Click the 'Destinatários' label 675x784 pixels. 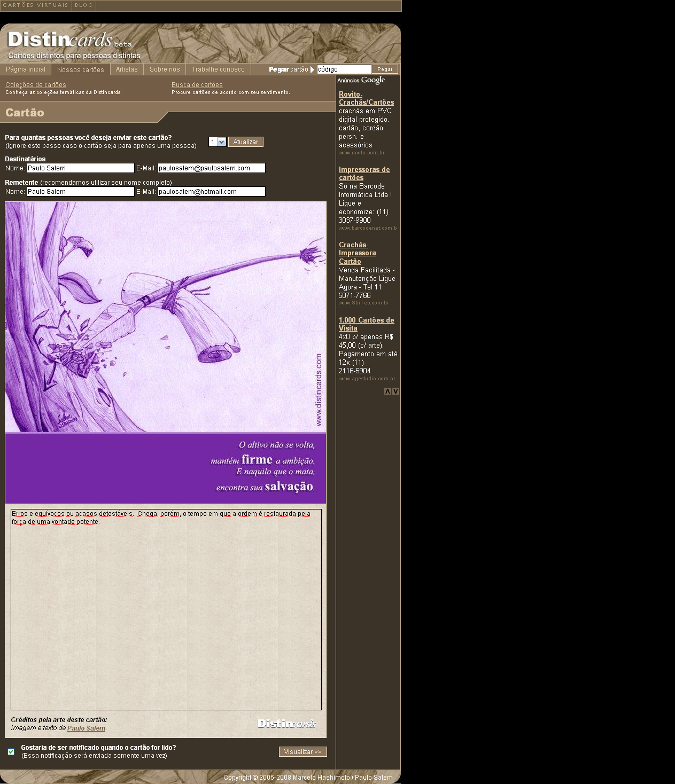pos(25,159)
